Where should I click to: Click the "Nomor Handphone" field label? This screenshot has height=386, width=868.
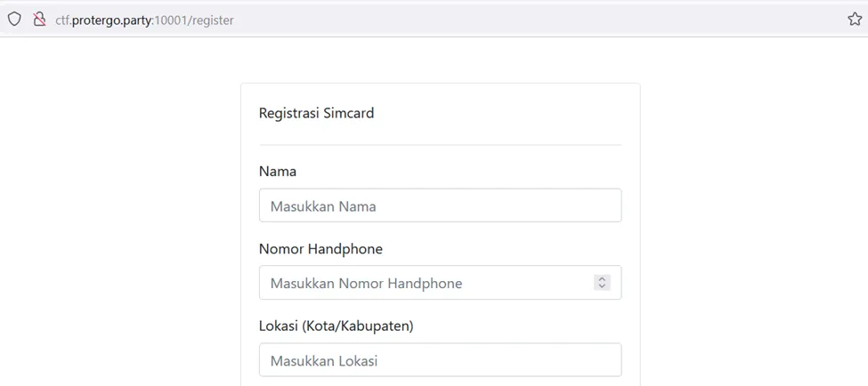point(320,248)
